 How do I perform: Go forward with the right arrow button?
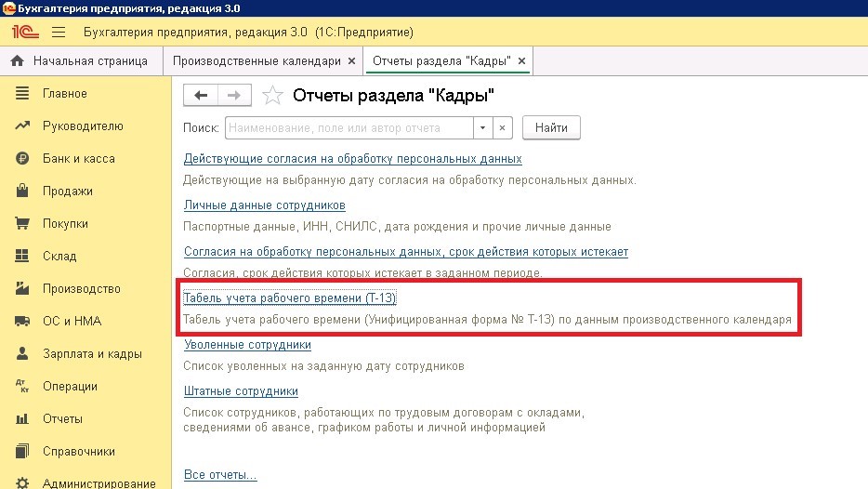tap(235, 95)
